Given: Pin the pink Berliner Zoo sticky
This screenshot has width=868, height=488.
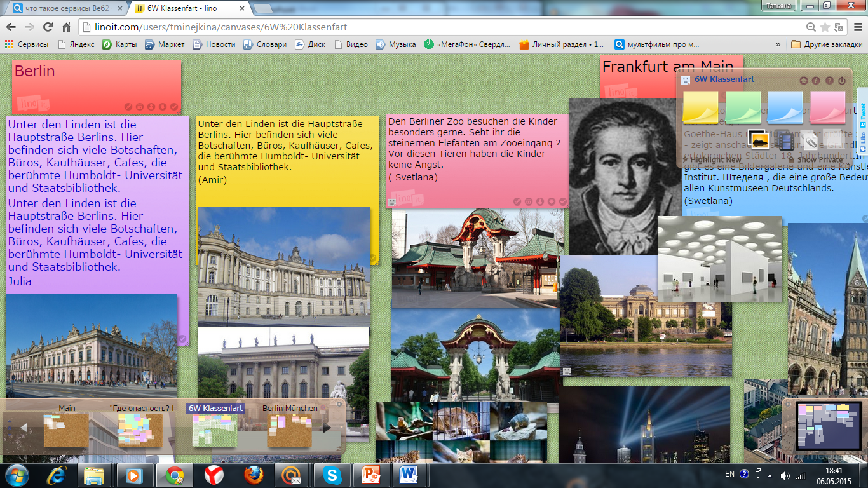Looking at the screenshot, I should (540, 201).
